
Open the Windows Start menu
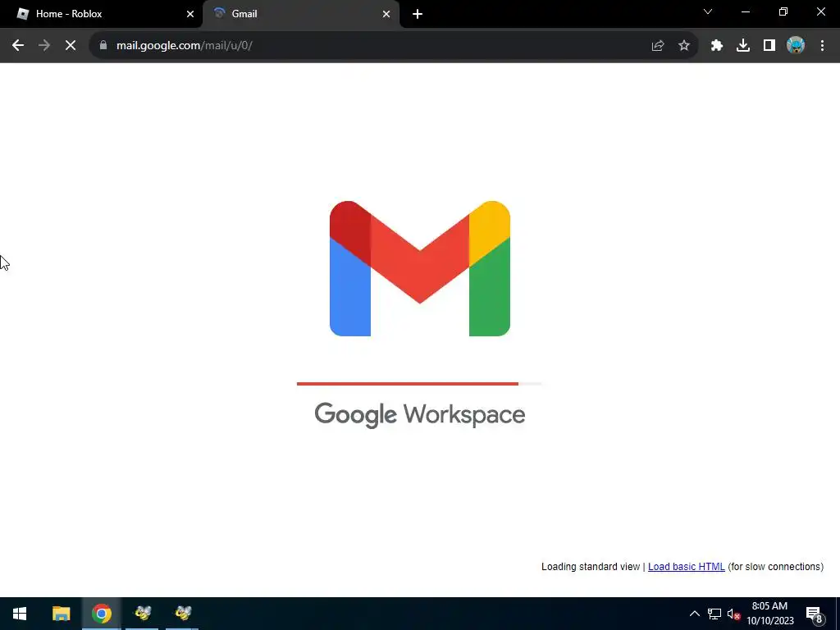click(20, 614)
